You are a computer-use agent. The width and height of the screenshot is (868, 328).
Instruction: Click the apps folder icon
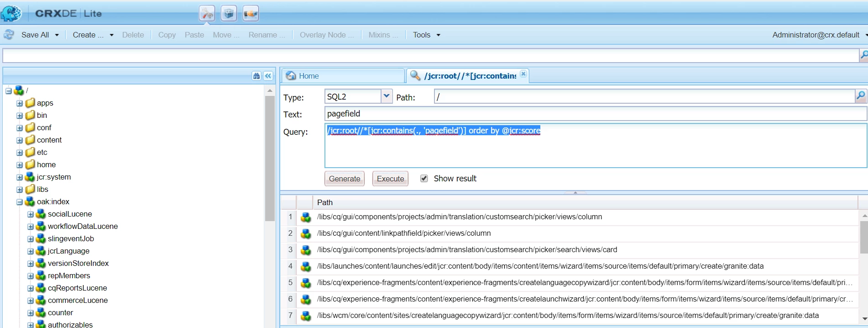(30, 103)
